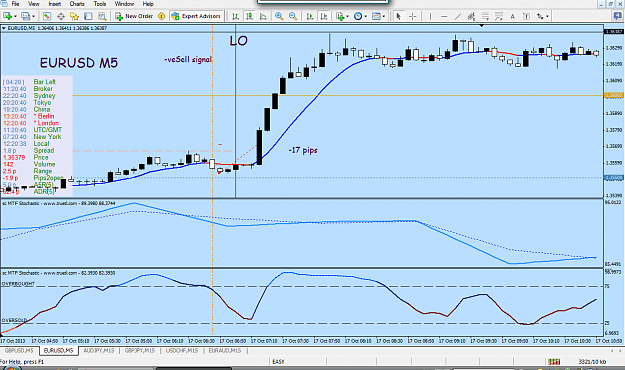This screenshot has height=370, width=625.
Task: Select the Horizontal Line drawing tool
Action: pyautogui.click(x=444, y=16)
